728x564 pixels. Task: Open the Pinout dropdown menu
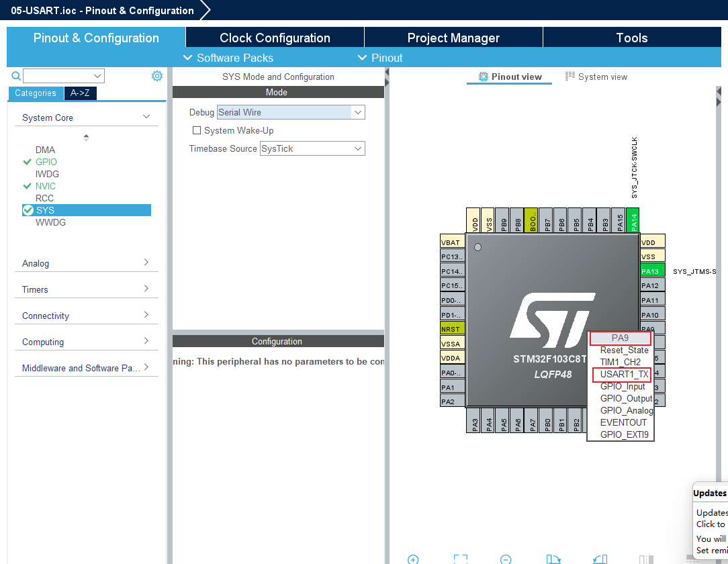(380, 58)
